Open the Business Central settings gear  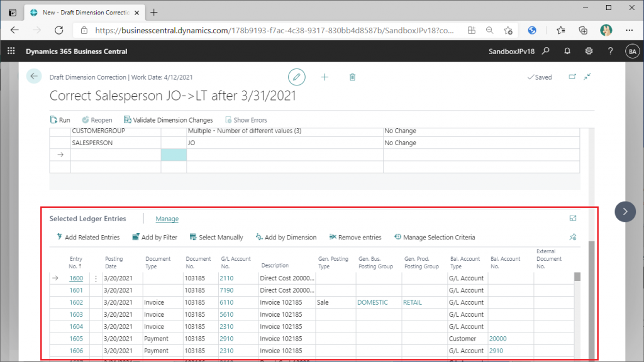pos(589,51)
